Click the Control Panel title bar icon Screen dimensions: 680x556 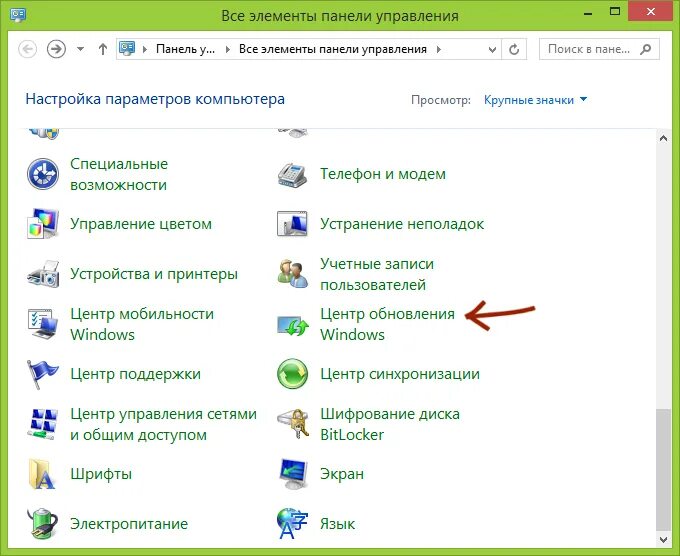coord(18,16)
